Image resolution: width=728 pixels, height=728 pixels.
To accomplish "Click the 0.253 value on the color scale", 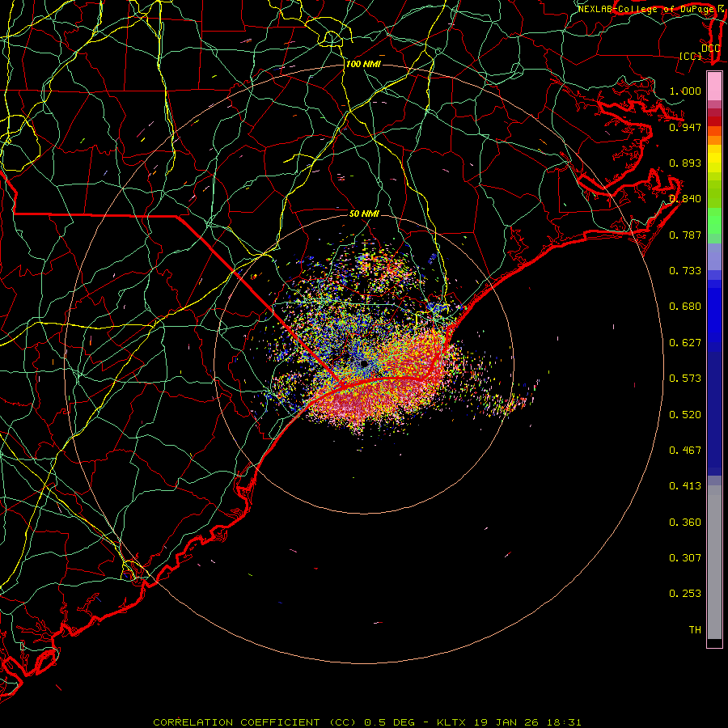I will (685, 594).
